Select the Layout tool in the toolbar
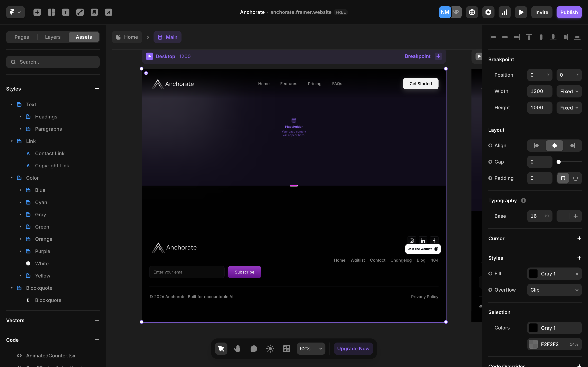The height and width of the screenshot is (367, 588). [x=51, y=12]
